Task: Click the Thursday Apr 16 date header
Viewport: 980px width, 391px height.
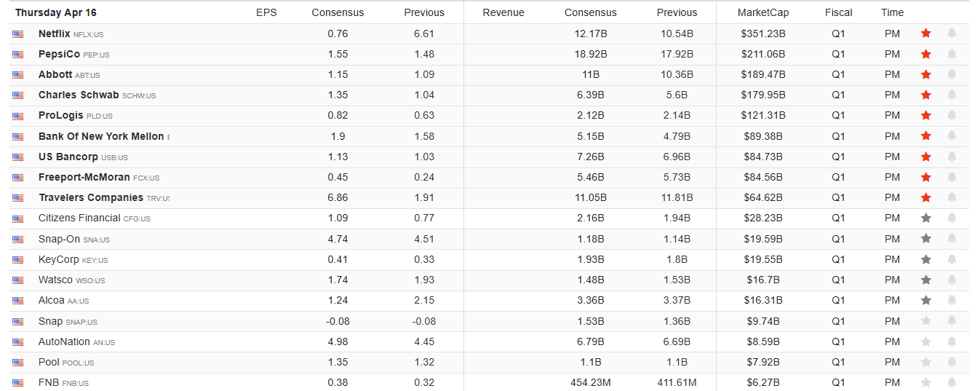Action: point(56,12)
